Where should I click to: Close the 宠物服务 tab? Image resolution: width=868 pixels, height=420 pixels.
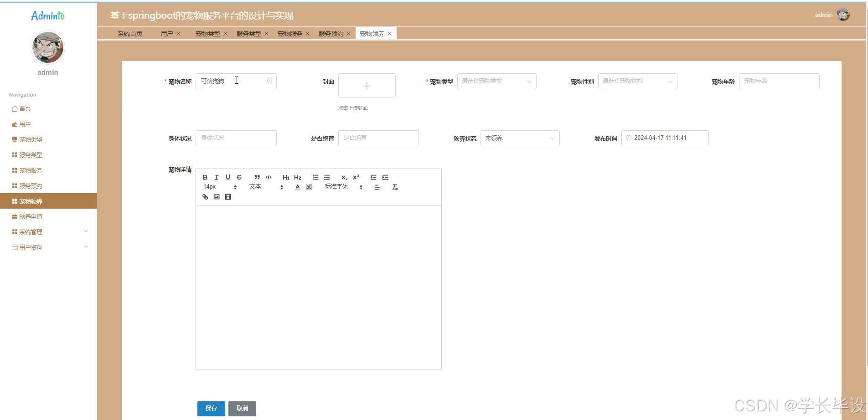(307, 34)
